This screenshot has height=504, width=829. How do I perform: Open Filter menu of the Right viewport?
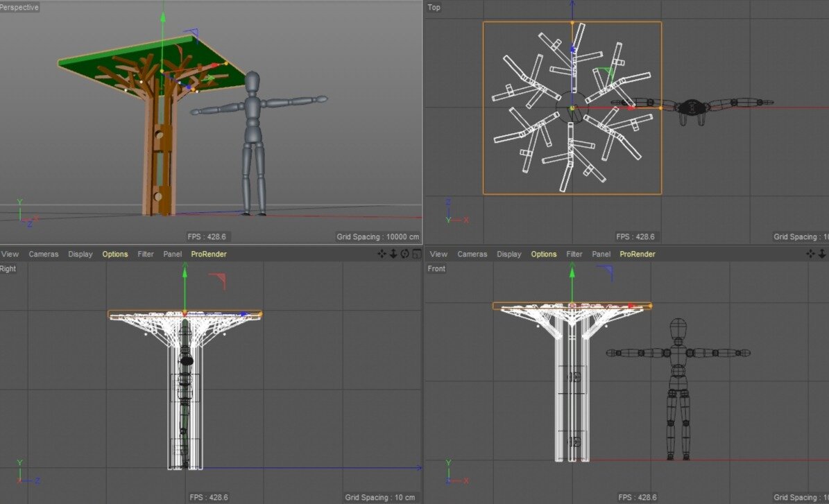146,254
